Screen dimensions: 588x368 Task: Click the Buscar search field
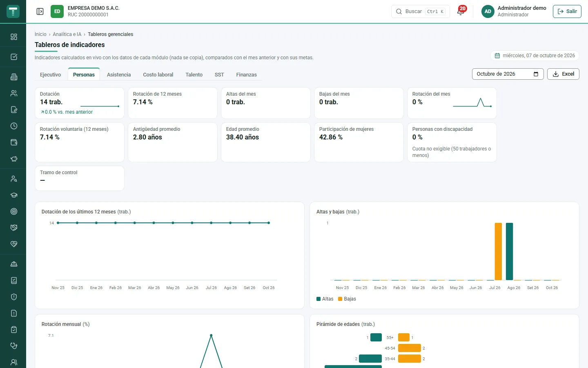click(421, 11)
